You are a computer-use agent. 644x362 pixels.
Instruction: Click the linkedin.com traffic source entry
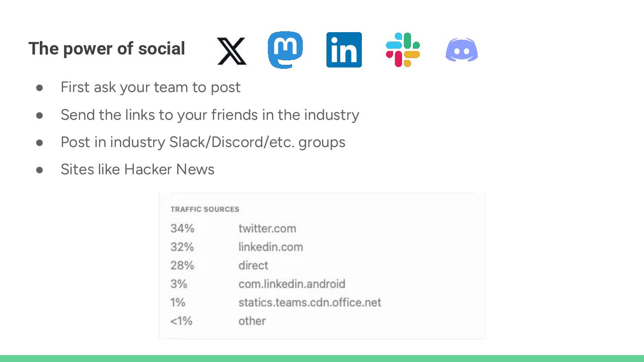[x=271, y=247]
